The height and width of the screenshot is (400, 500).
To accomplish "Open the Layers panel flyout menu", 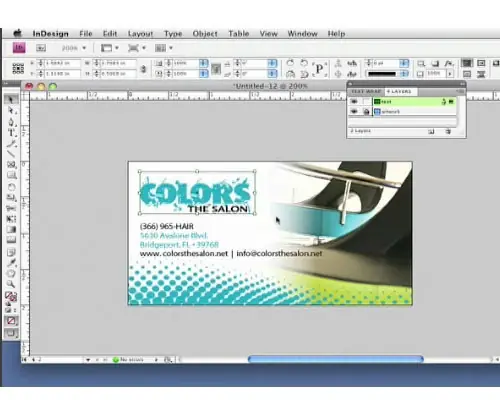I will 460,91.
